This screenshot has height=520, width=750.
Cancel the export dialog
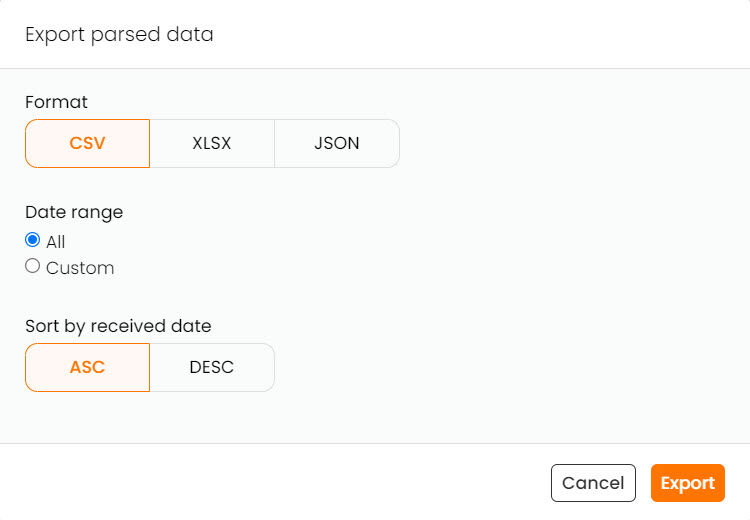tap(593, 483)
